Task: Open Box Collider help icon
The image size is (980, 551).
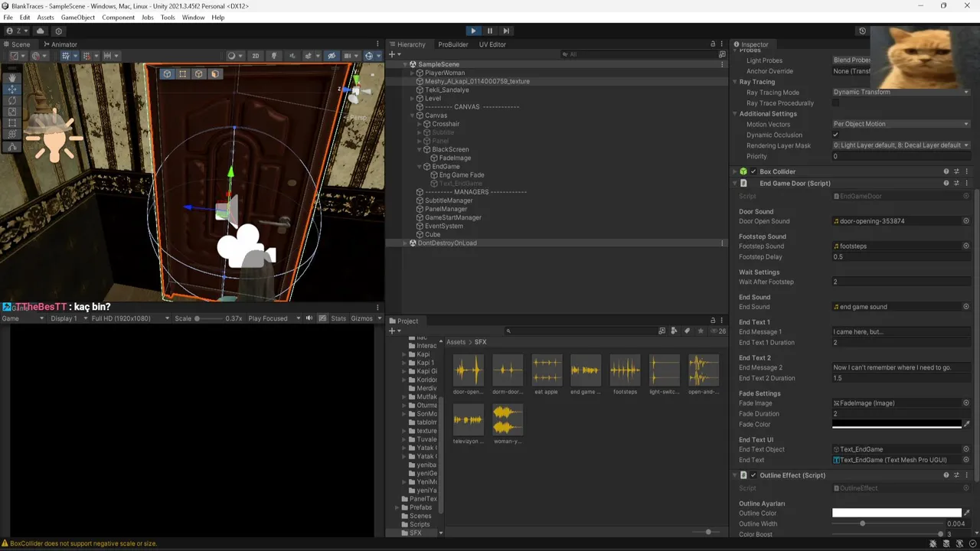Action: click(946, 172)
